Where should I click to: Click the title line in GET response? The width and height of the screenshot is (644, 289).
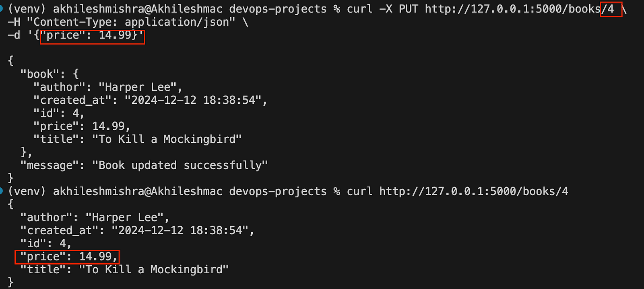[x=125, y=269]
